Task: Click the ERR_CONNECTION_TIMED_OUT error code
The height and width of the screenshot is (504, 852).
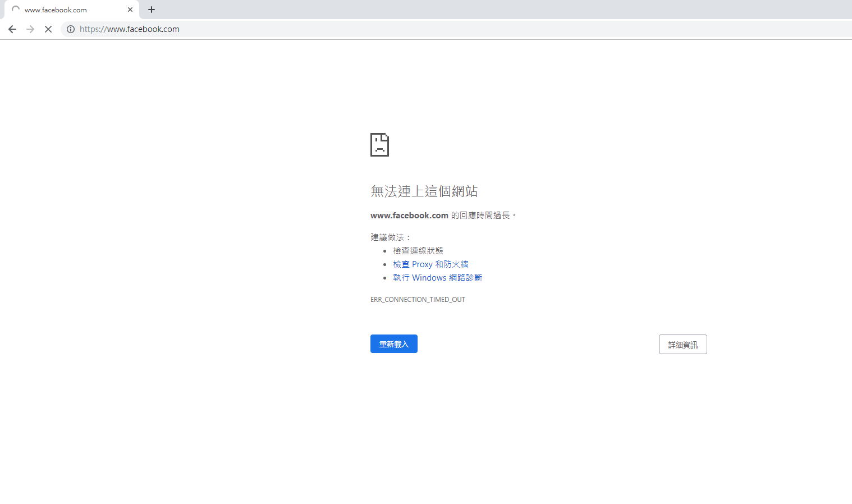Action: point(418,300)
